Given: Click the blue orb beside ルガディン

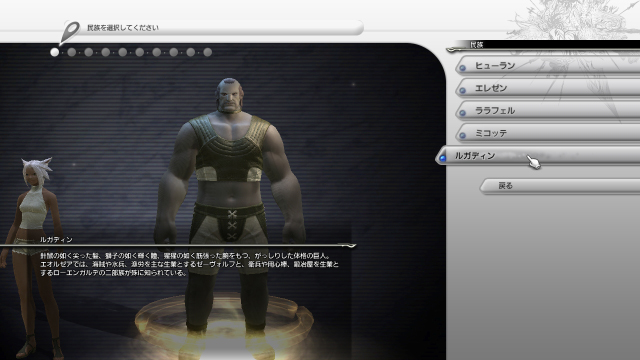Looking at the screenshot, I should [442, 158].
